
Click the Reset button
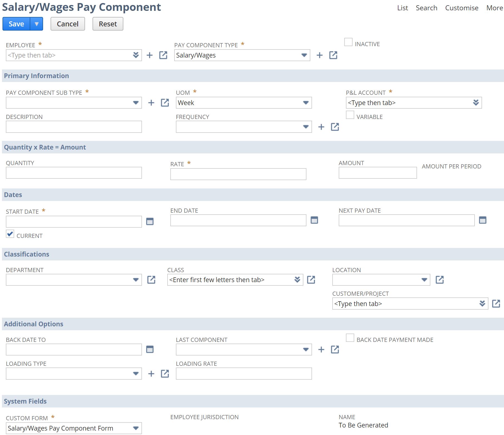(108, 24)
